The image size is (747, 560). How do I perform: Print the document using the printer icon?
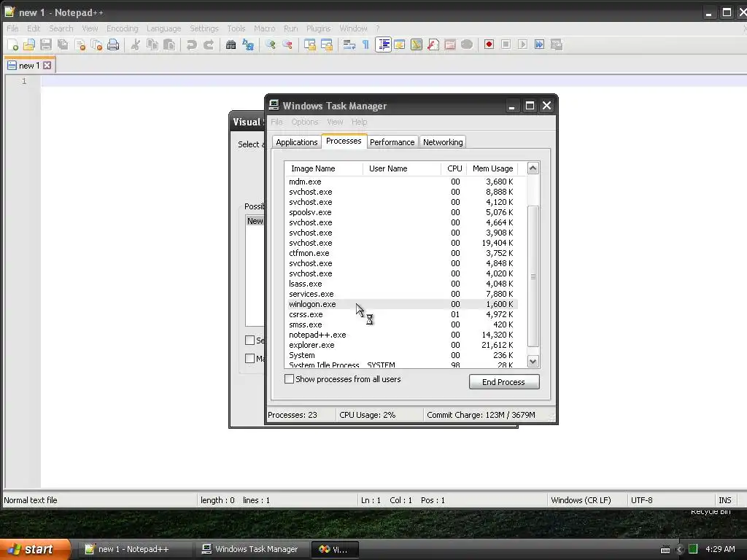point(113,44)
